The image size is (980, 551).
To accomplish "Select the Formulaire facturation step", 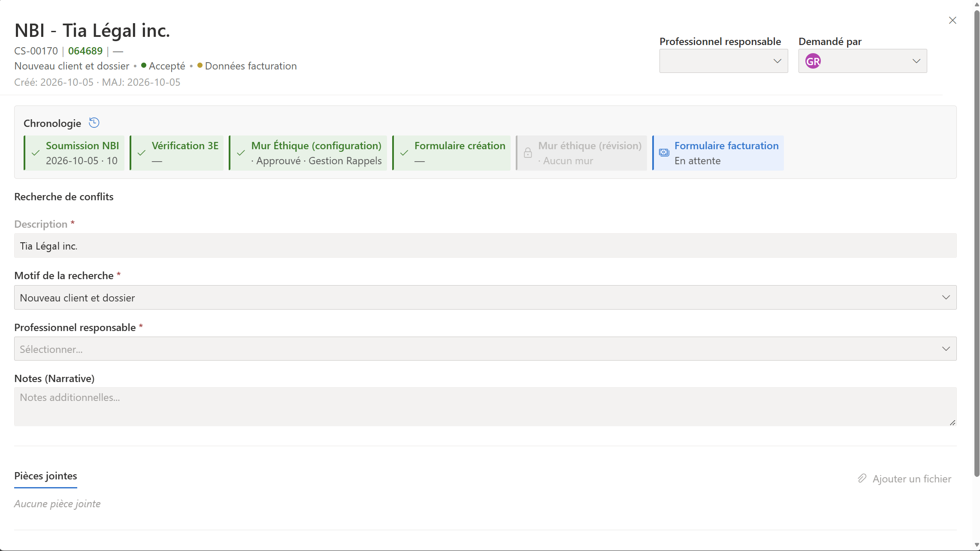I will (718, 153).
